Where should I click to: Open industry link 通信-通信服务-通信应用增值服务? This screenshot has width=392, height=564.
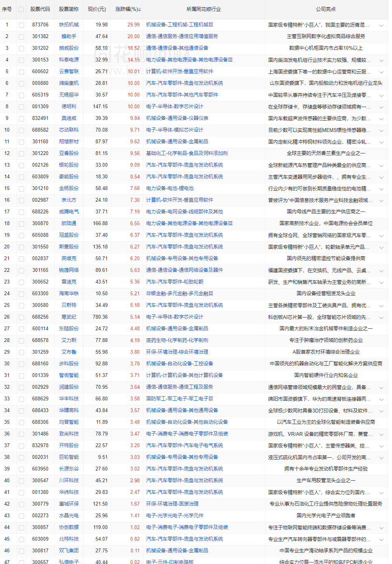tap(182, 37)
